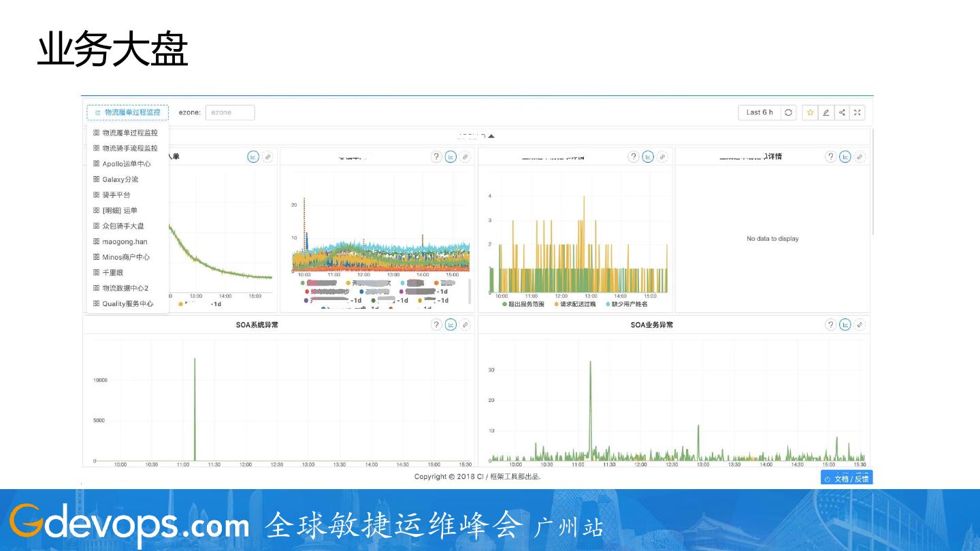The width and height of the screenshot is (980, 551).
Task: Open help for the SOA系统异常 panel
Action: [x=436, y=324]
